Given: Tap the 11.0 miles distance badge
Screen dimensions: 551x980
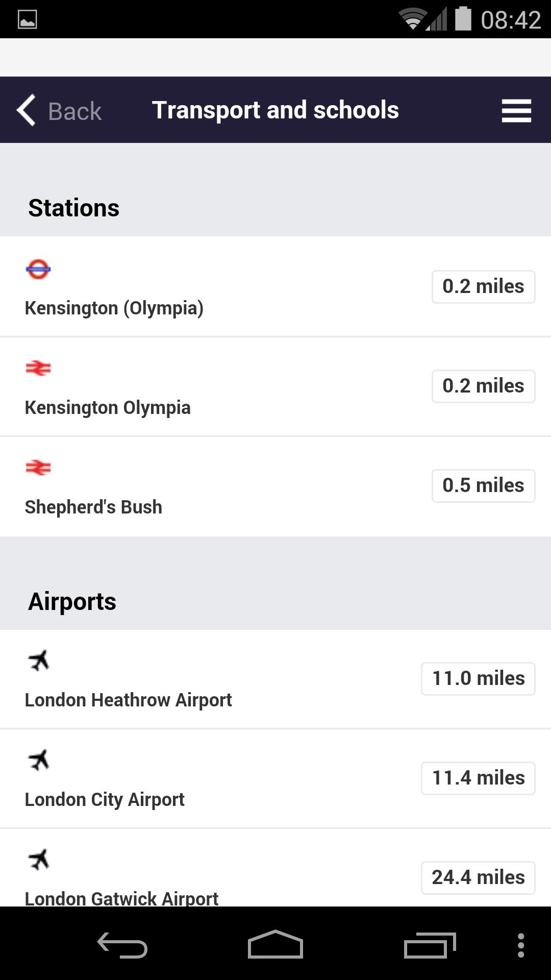Looking at the screenshot, I should 478,678.
